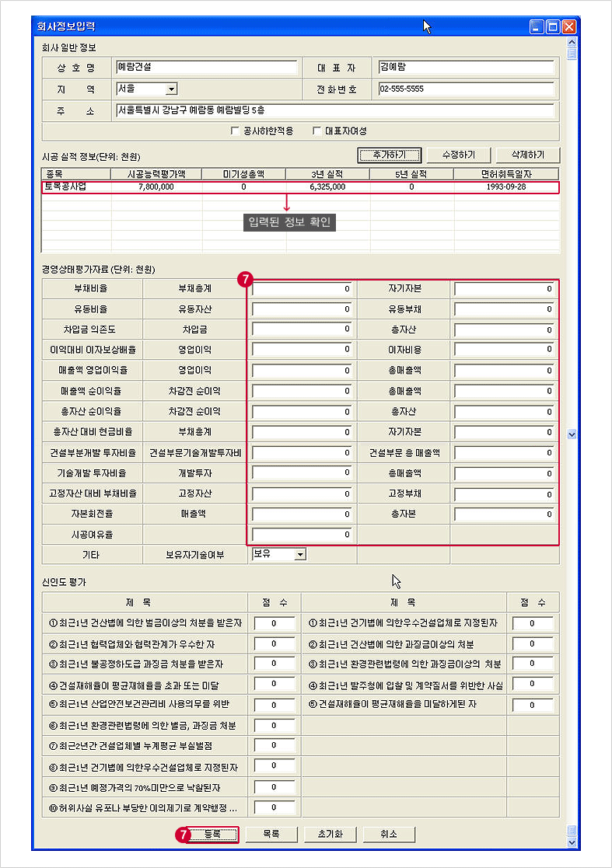
Task: Click the 자기자본 field in 부채비율 row
Action: click(x=504, y=289)
